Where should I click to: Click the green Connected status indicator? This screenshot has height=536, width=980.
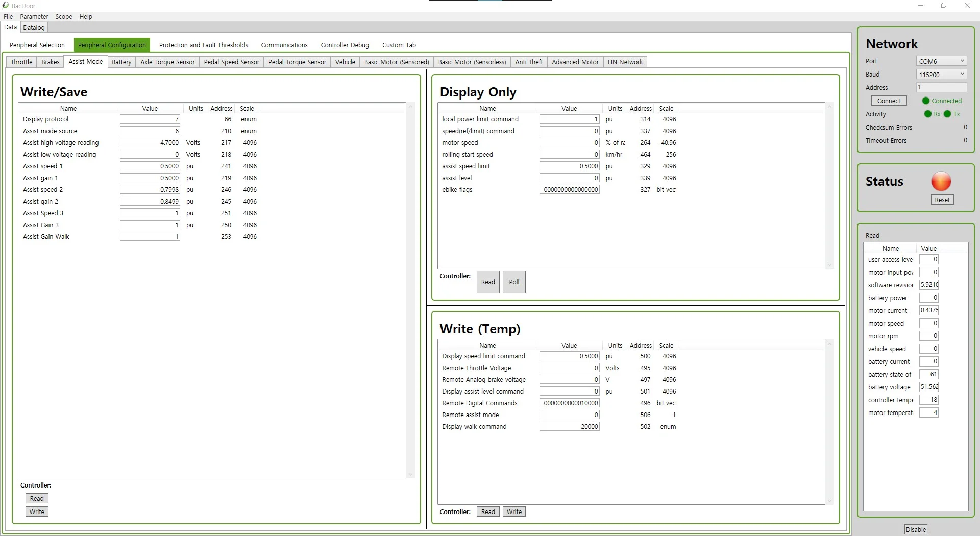[x=925, y=101]
